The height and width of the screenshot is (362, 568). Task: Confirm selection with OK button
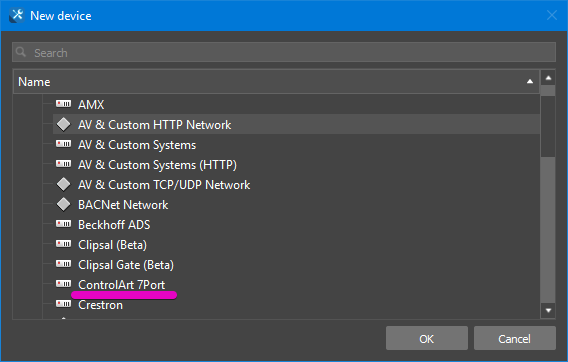click(427, 338)
